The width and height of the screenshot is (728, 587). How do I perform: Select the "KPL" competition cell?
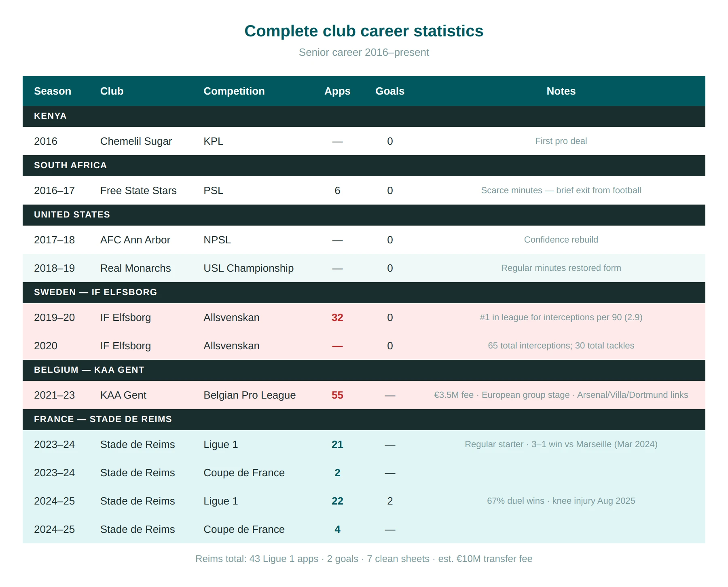click(214, 141)
